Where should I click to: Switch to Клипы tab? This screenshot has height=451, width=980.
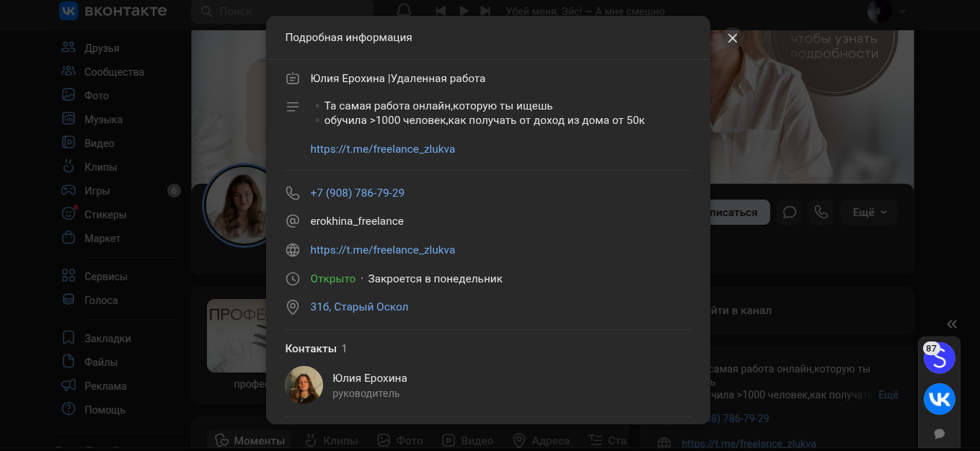331,440
